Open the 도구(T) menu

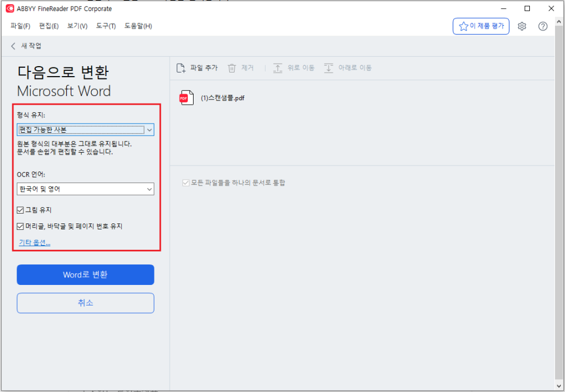[x=106, y=26]
